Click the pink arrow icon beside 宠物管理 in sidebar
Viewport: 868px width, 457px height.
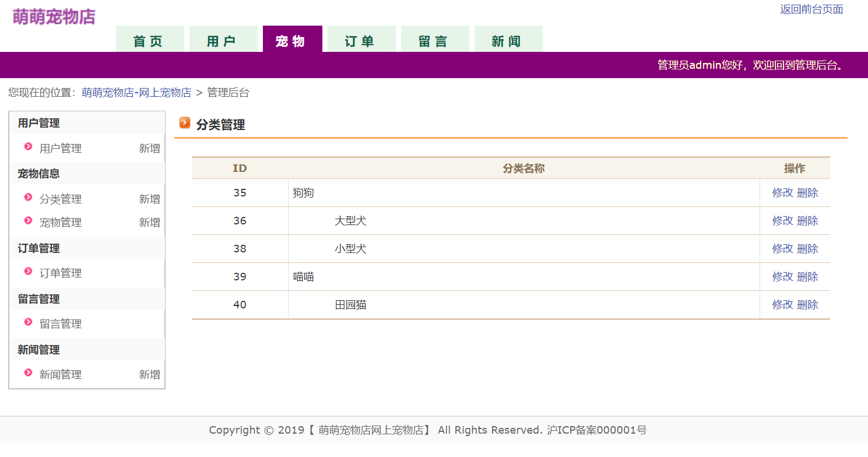point(28,222)
